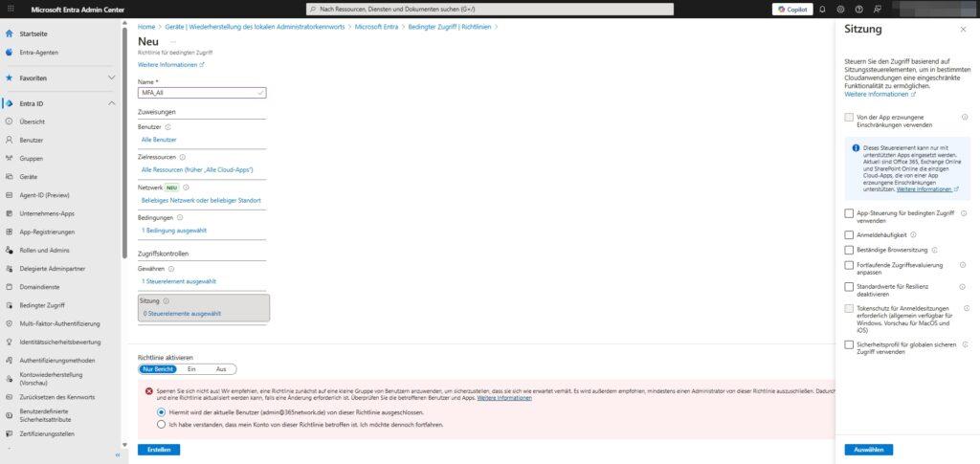Check Standardwerte für Resilienz deaktivieren
Viewport: 980px width, 464px height.
(849, 287)
